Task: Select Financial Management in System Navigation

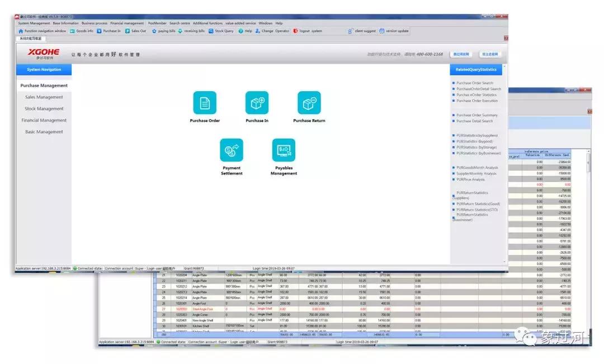Action: pyautogui.click(x=44, y=120)
